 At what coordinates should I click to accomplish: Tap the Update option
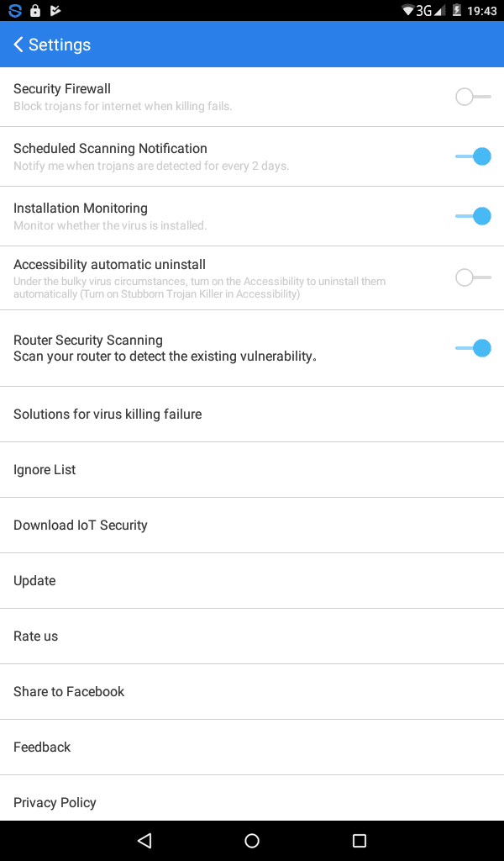pyautogui.click(x=252, y=580)
